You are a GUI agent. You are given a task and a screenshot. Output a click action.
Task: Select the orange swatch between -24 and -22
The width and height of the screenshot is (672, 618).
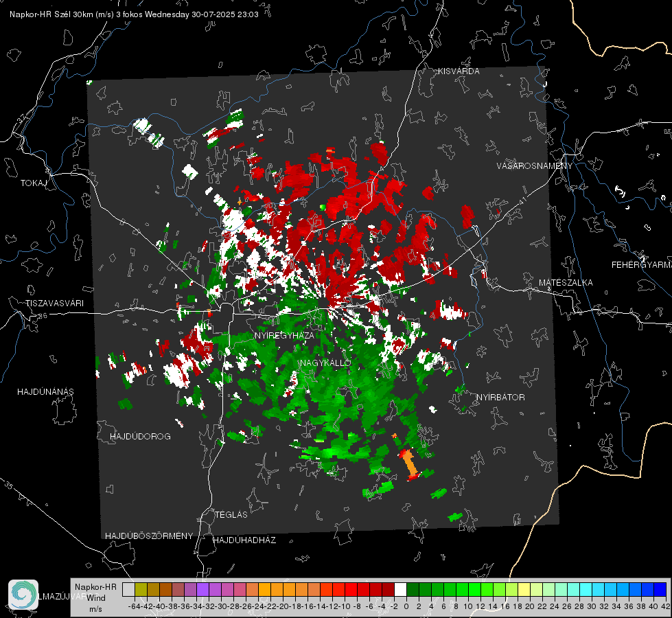tap(264, 590)
